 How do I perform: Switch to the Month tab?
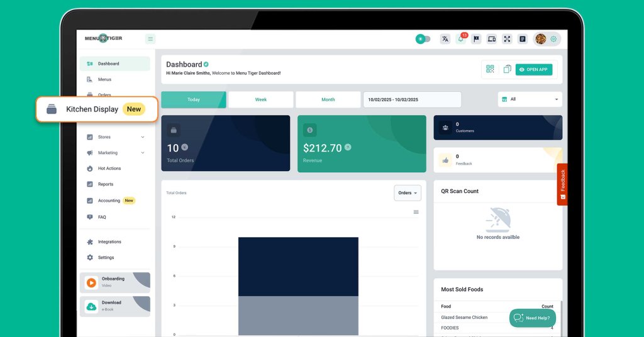[328, 99]
